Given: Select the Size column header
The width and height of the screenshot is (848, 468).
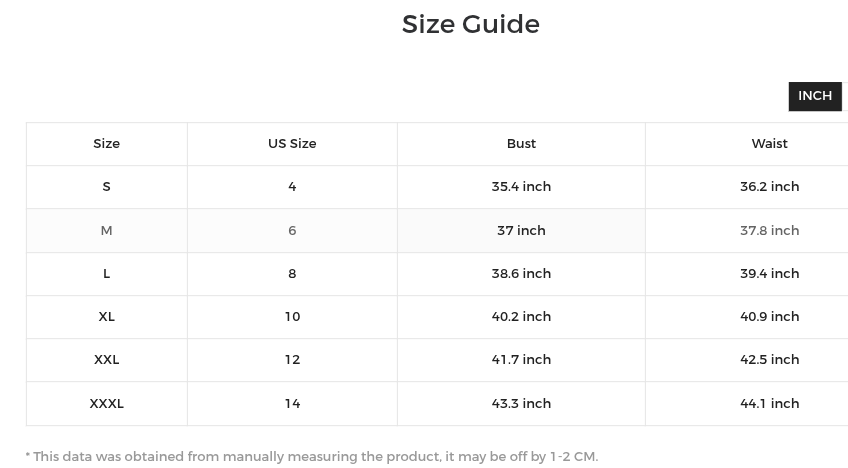Looking at the screenshot, I should pyautogui.click(x=107, y=144).
